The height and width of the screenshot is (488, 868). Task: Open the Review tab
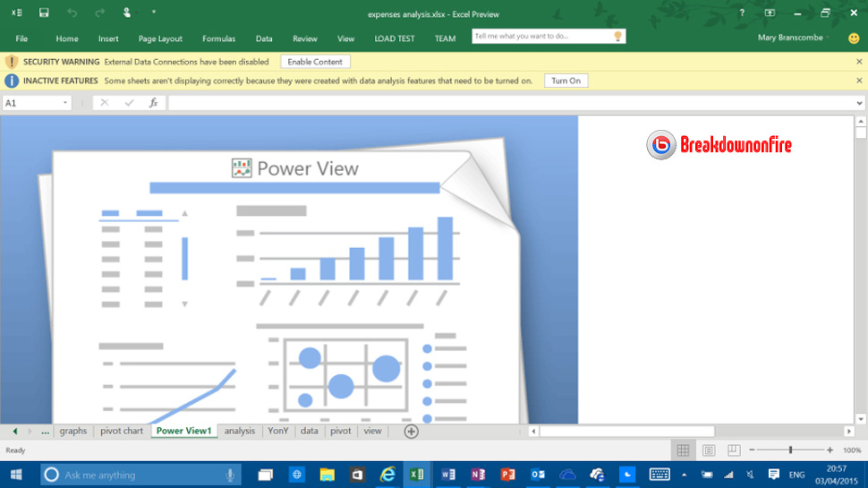pos(305,39)
